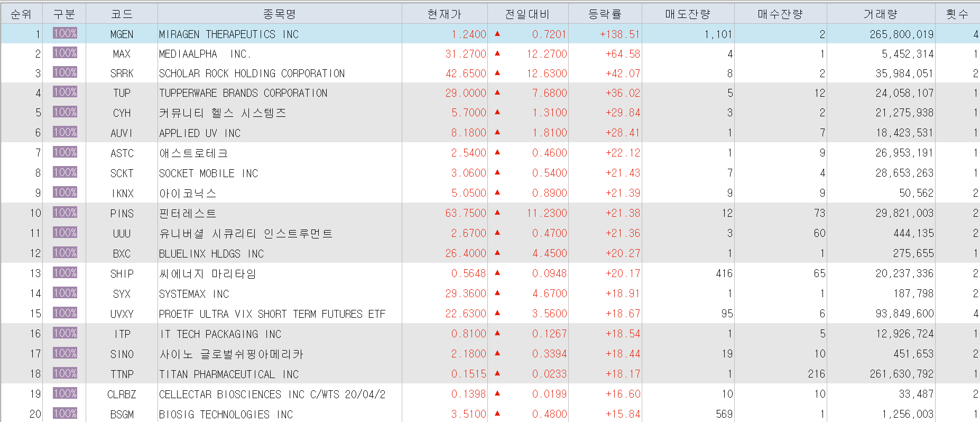Select the 애스트로테크 stock name

[193, 153]
